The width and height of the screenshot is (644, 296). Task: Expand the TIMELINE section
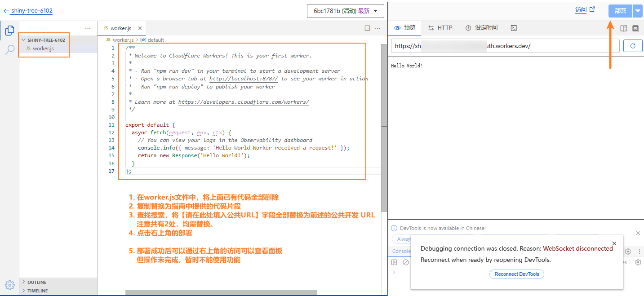(x=37, y=291)
